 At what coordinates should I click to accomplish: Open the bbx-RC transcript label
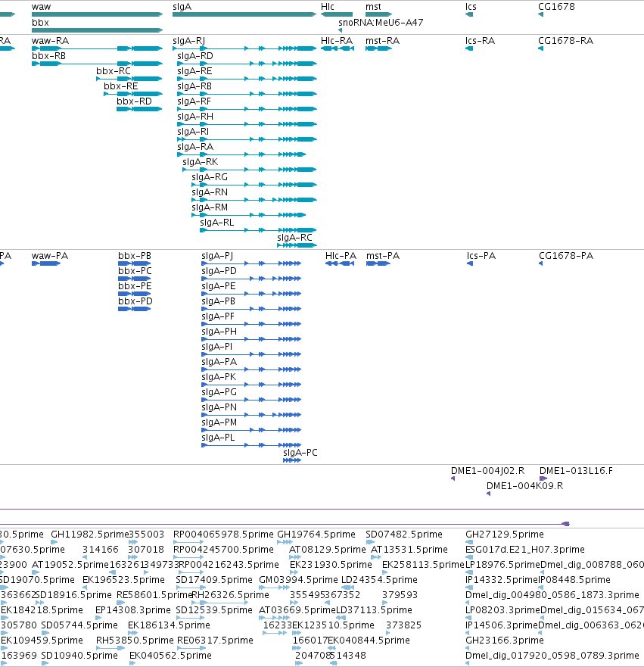tap(114, 71)
